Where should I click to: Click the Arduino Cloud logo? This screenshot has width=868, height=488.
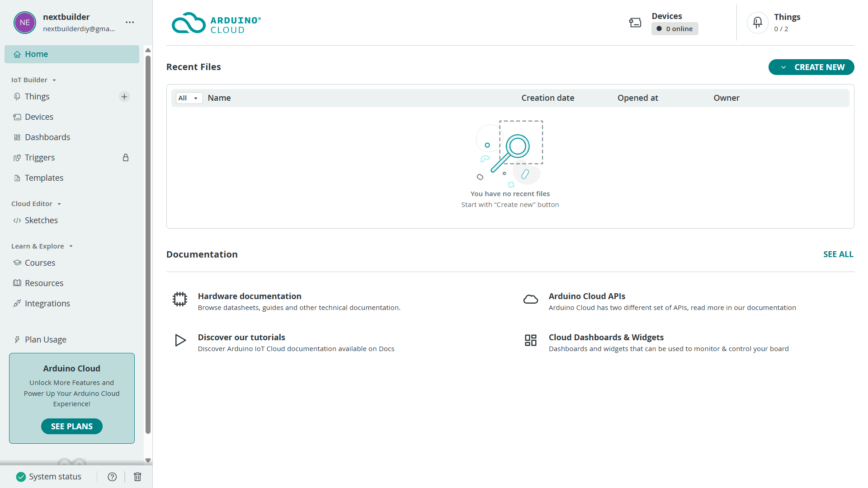click(216, 23)
